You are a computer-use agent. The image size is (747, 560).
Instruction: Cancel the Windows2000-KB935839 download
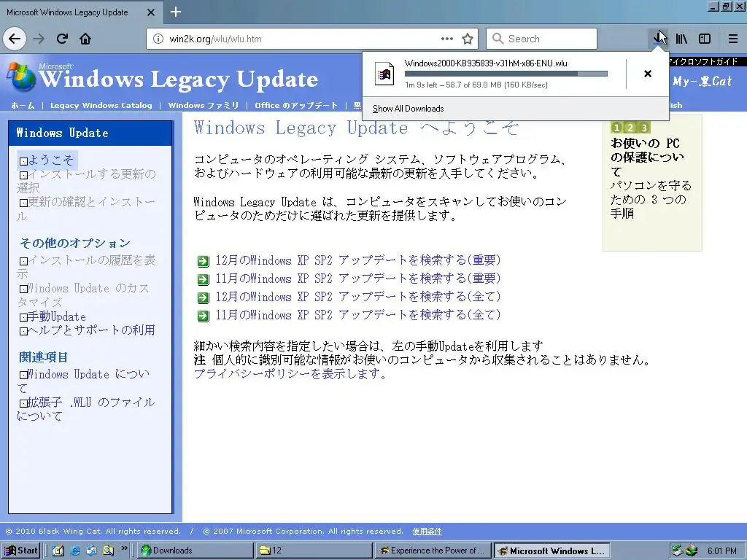click(648, 74)
